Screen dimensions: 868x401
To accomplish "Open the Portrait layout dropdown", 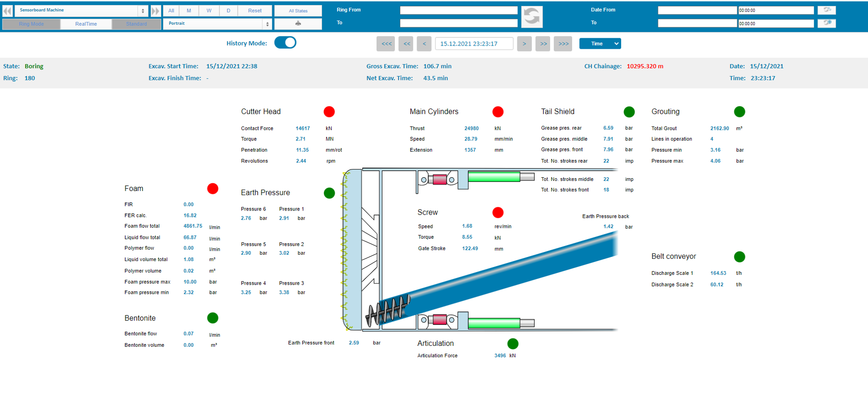I will click(x=217, y=24).
